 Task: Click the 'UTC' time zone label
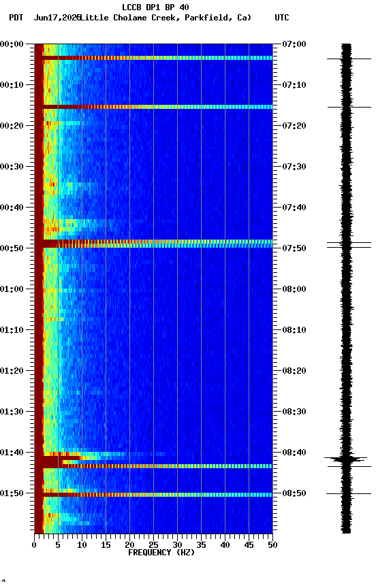[x=282, y=18]
